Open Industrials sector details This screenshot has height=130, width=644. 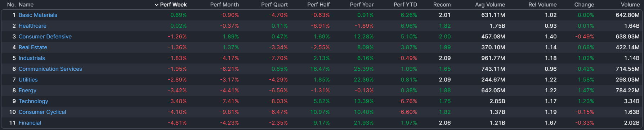32,58
